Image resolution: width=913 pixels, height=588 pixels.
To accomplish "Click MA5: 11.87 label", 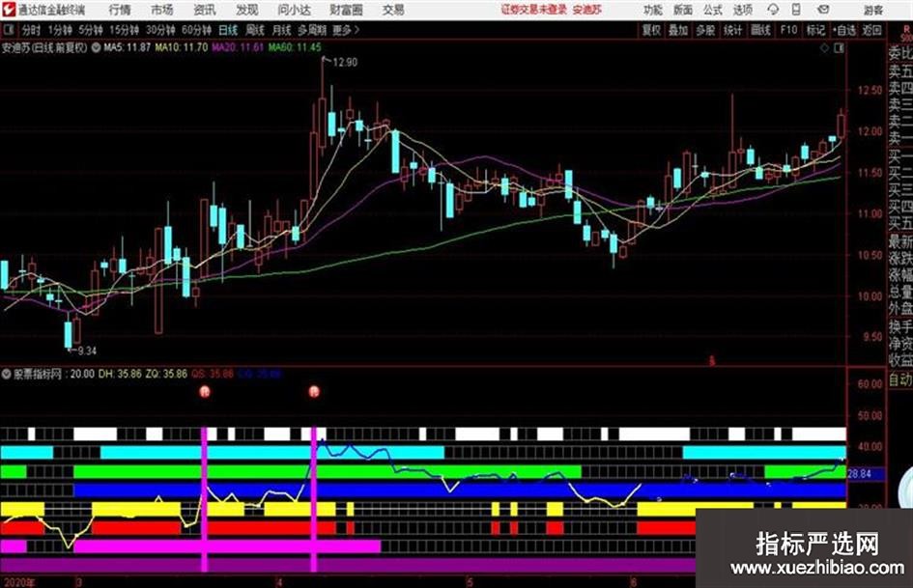I will coord(127,47).
